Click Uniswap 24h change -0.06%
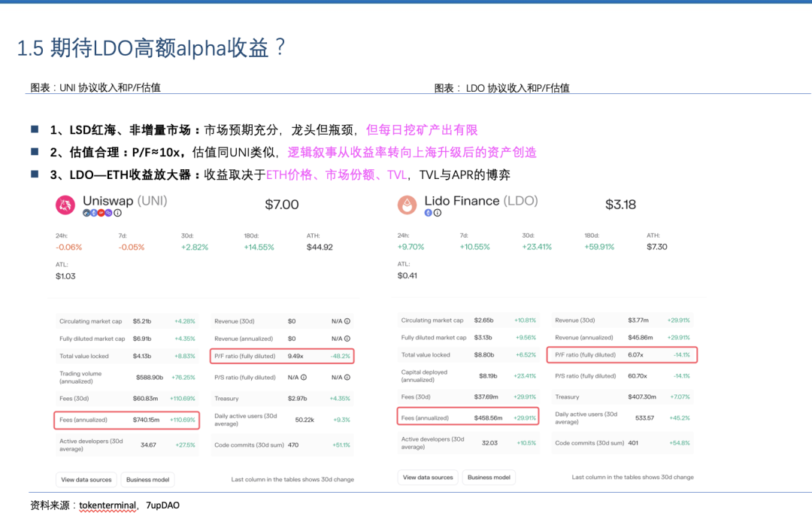This screenshot has width=812, height=513. (69, 247)
